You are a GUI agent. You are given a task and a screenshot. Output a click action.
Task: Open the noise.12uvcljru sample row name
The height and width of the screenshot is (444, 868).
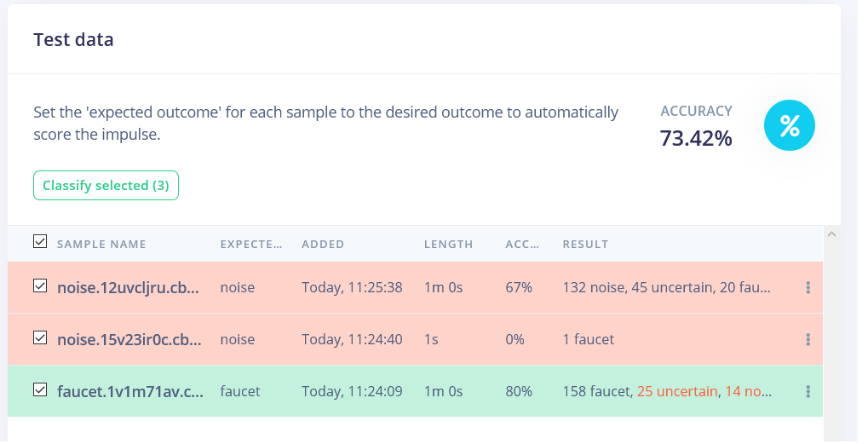pos(128,288)
